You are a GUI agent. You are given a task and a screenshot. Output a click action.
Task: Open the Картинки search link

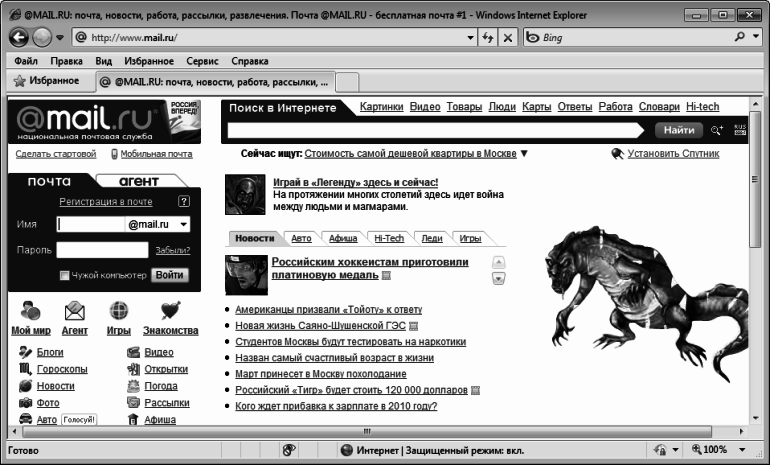point(382,107)
